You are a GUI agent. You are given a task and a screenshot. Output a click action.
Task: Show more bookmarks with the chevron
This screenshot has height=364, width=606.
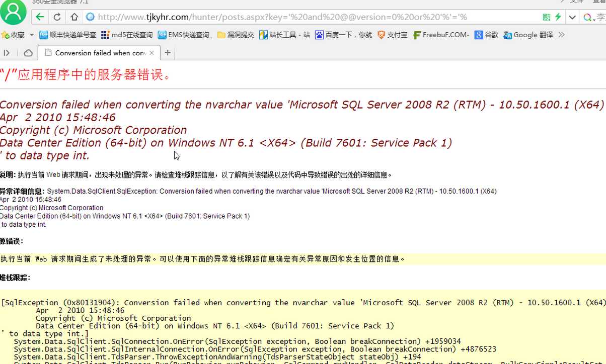(562, 35)
